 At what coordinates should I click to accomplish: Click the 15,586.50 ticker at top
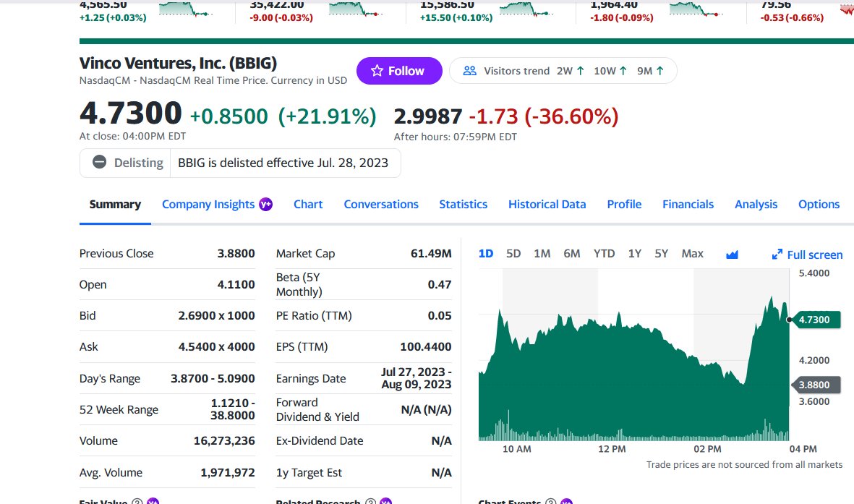pyautogui.click(x=447, y=5)
